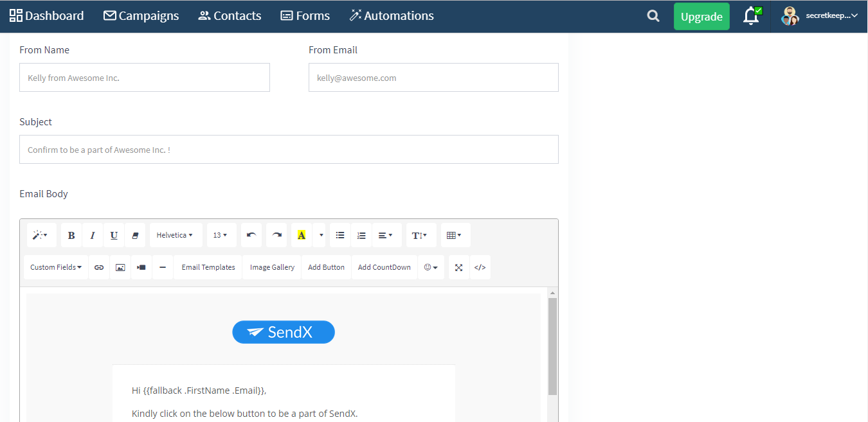This screenshot has height=422, width=868.
Task: Click the scrollbar up arrow
Action: (552, 293)
